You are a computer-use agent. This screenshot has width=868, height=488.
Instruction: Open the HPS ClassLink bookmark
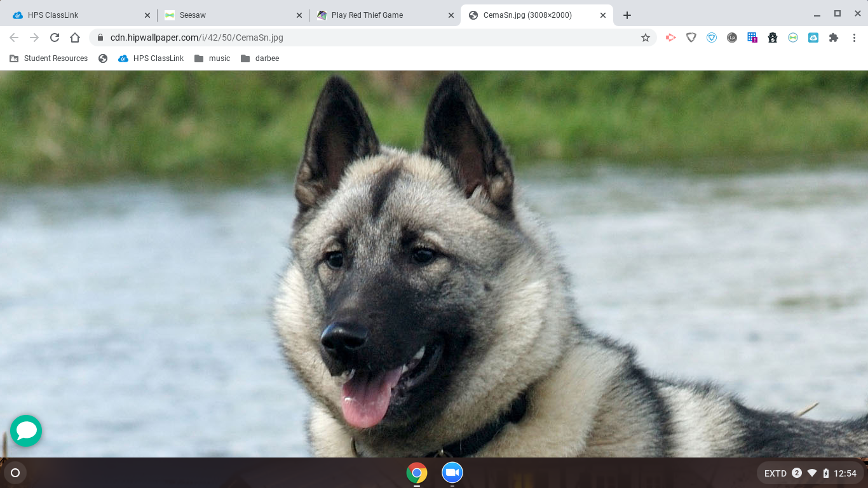[x=151, y=58]
